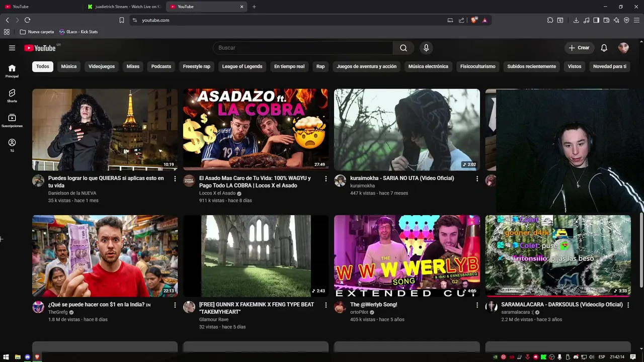Open the Leo AI sparkle icon

click(616, 20)
